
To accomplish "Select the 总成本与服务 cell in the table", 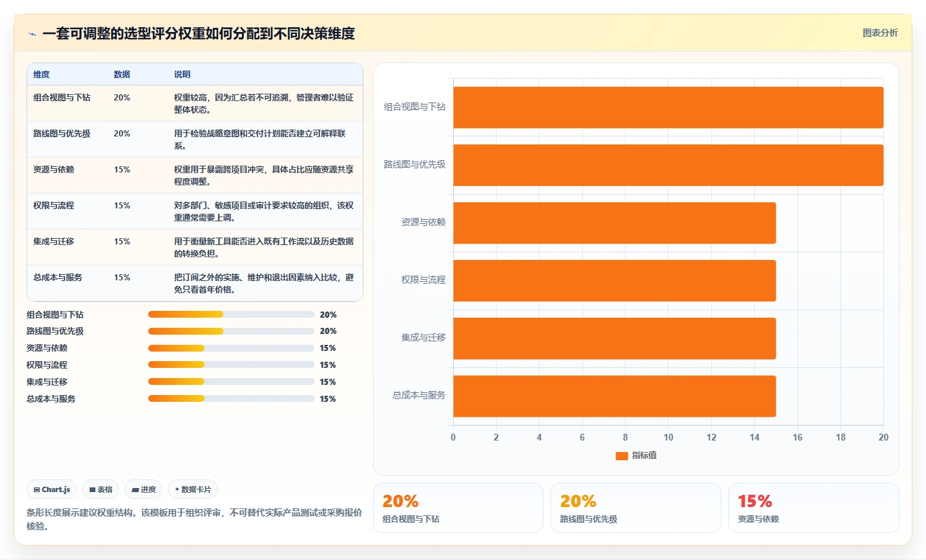I will tap(58, 278).
